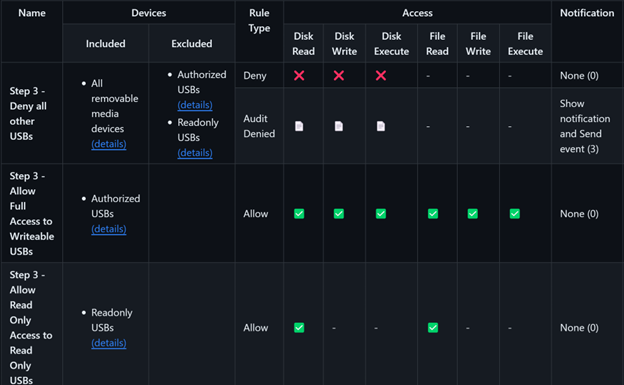Click Audit Denied document icon for Disk Read
Image resolution: width=624 pixels, height=385 pixels.
(x=299, y=126)
